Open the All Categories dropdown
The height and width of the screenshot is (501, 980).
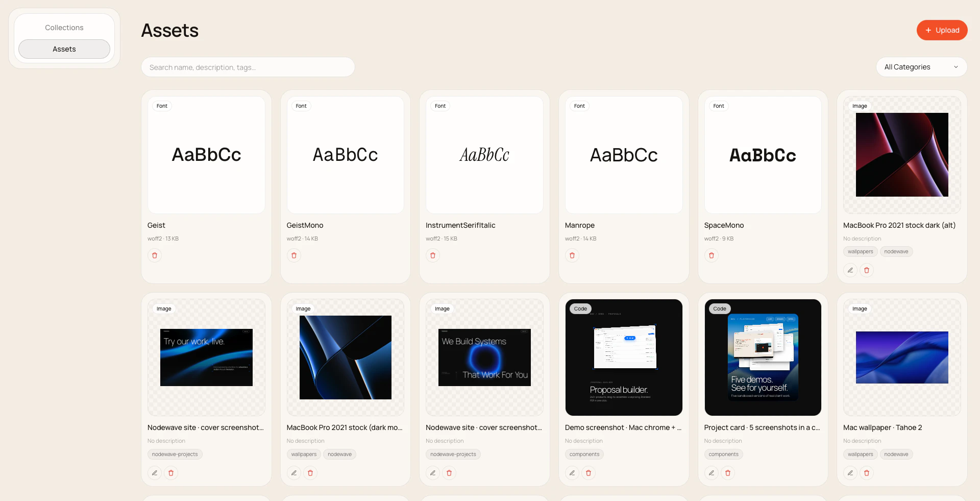point(921,67)
